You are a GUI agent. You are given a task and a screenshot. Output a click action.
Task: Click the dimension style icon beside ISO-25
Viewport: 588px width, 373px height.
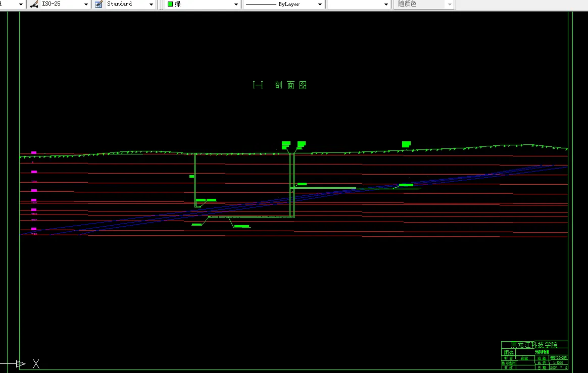tap(34, 5)
